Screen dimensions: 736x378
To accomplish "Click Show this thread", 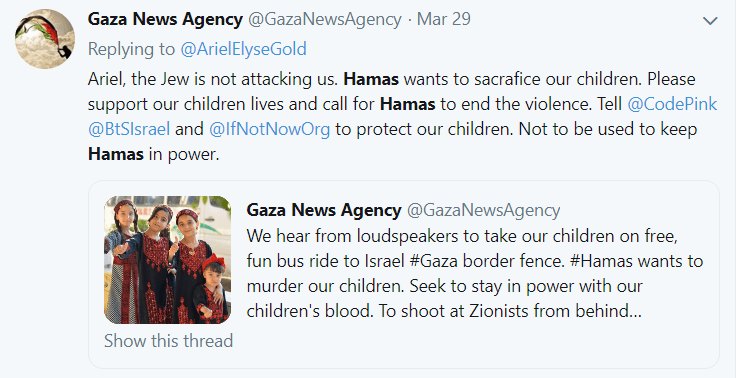I will point(168,340).
